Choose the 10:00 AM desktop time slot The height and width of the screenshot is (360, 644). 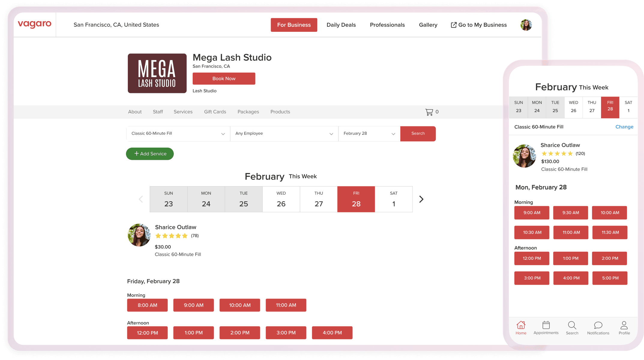(239, 305)
